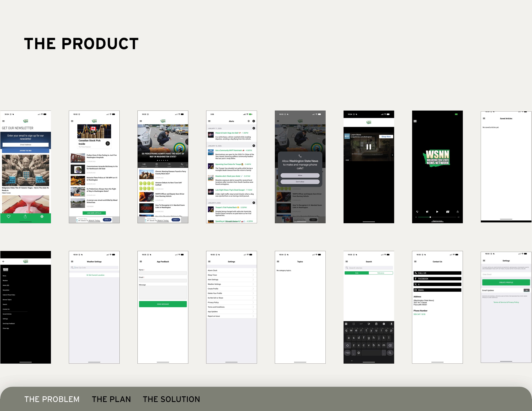Viewport: 532px width, 411px height.
Task: Go to THE PLAN section in the footer
Action: [111, 399]
